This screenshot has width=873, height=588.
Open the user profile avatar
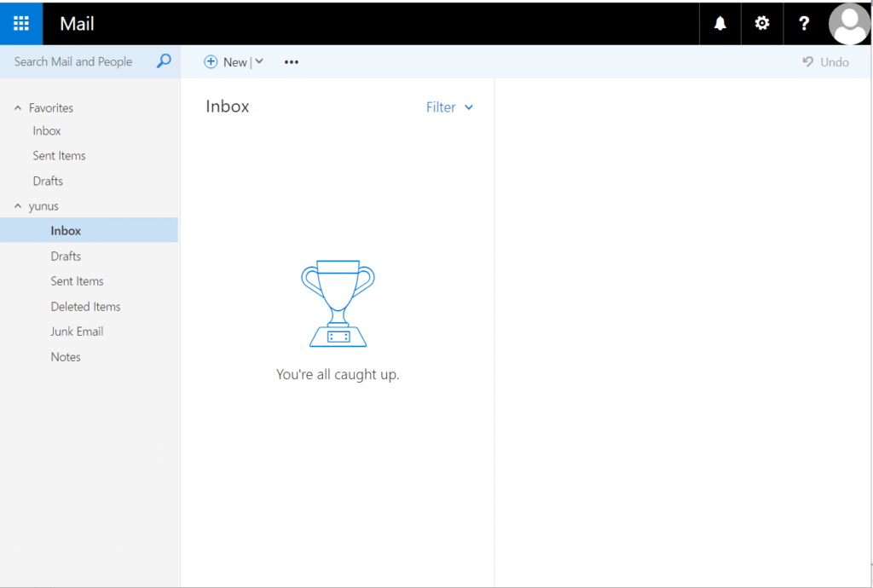pos(849,23)
